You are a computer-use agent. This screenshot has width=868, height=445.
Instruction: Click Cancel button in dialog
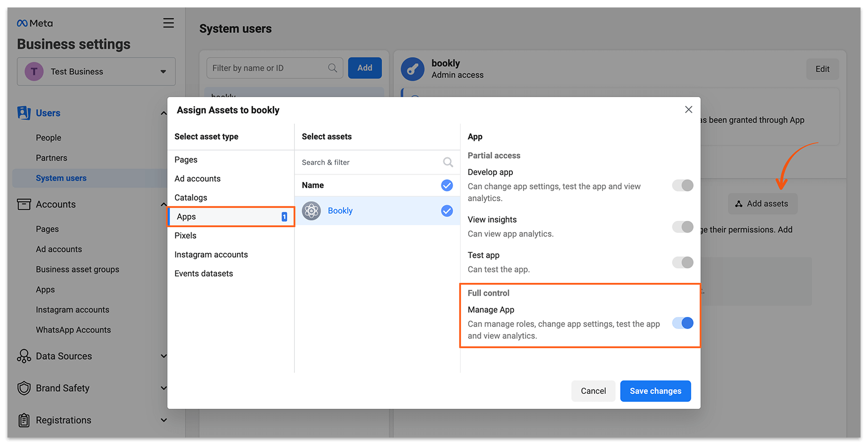pyautogui.click(x=593, y=391)
